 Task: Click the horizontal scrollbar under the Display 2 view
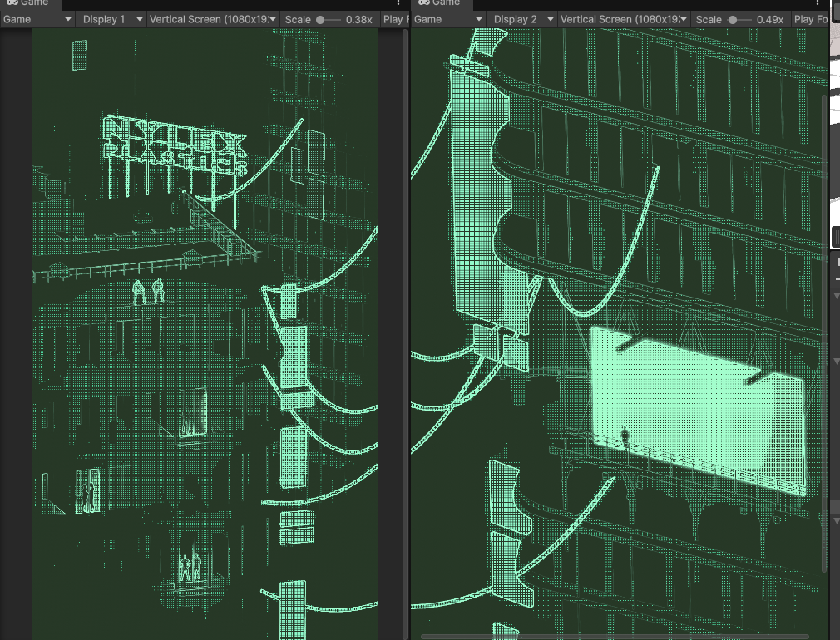pos(616,637)
